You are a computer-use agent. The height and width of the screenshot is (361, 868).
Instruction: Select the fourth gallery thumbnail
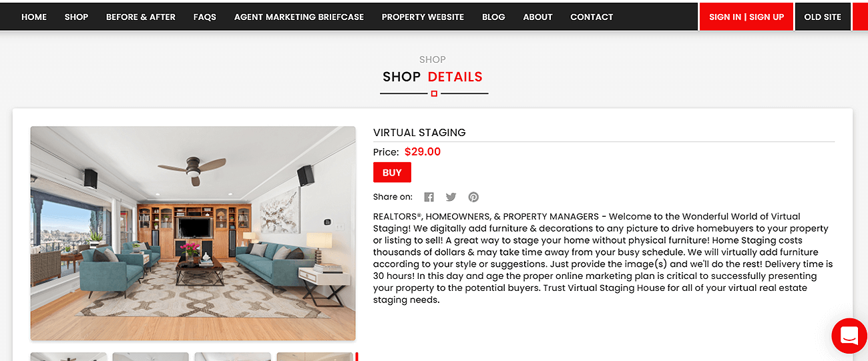click(x=314, y=357)
